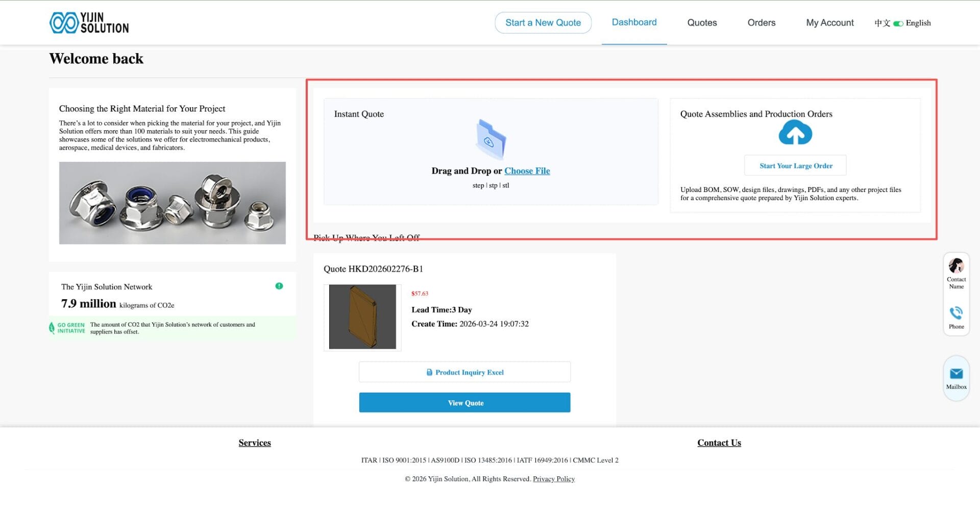
Task: Click the folder upload icon in Instant Quote
Action: [491, 139]
